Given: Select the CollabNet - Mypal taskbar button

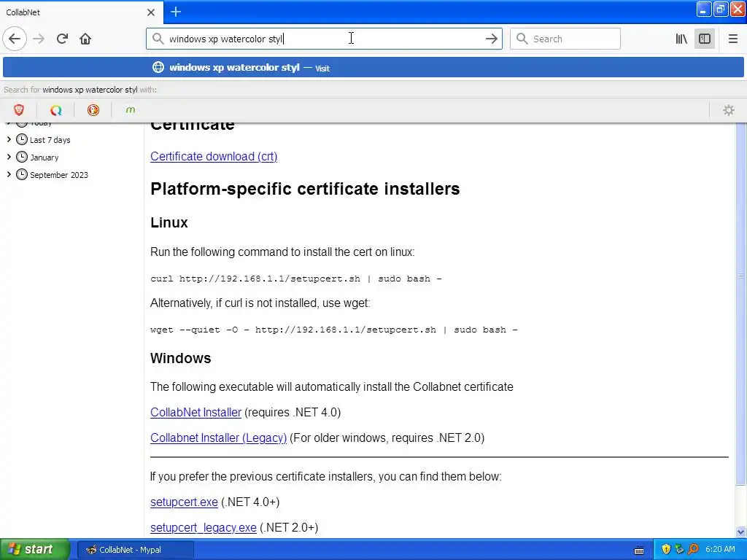Looking at the screenshot, I should 135,550.
